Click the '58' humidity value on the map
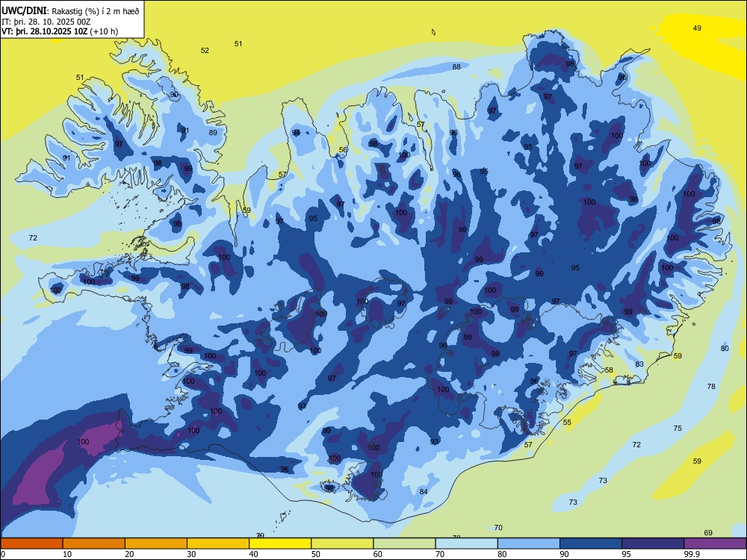The image size is (747, 560). [x=609, y=370]
